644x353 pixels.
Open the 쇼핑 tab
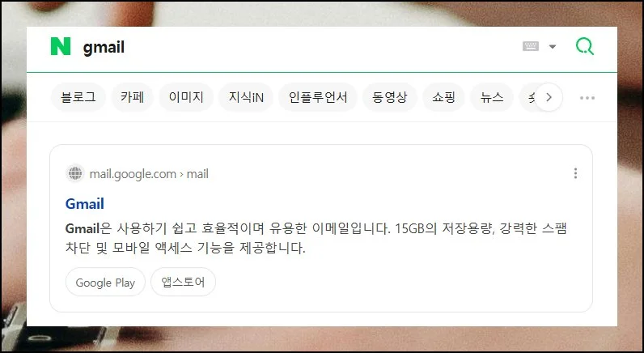[x=443, y=97]
